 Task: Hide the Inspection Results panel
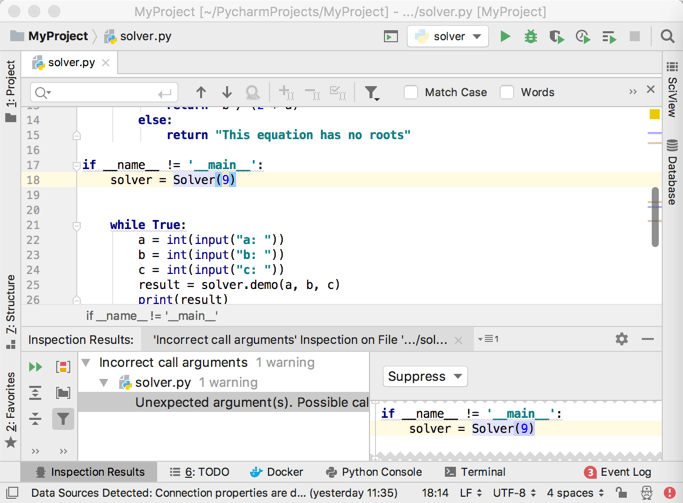(x=648, y=339)
